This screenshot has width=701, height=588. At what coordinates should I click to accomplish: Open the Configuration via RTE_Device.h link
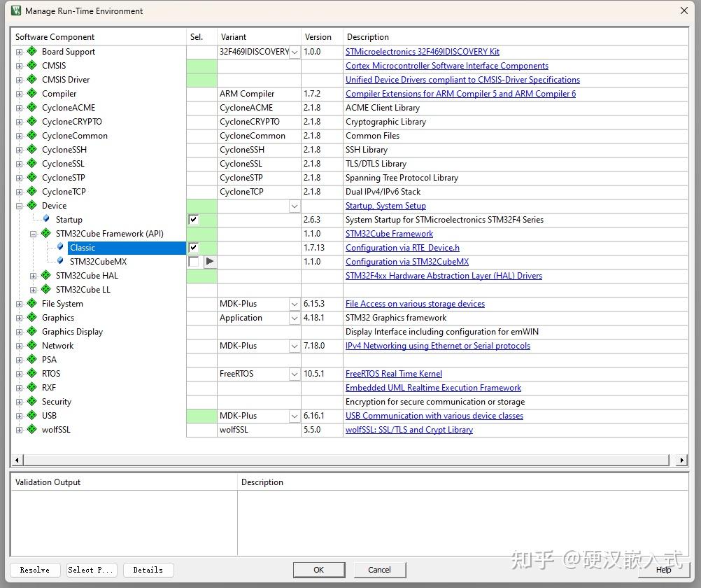coord(402,248)
